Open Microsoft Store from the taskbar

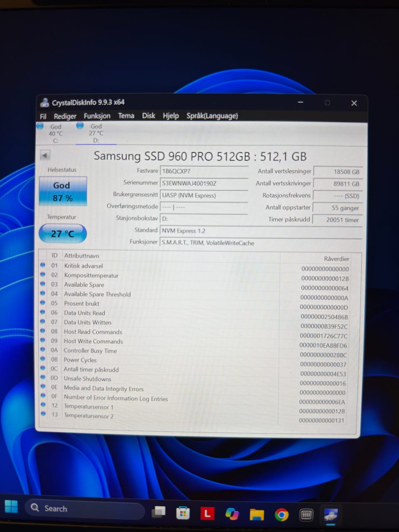point(182,513)
